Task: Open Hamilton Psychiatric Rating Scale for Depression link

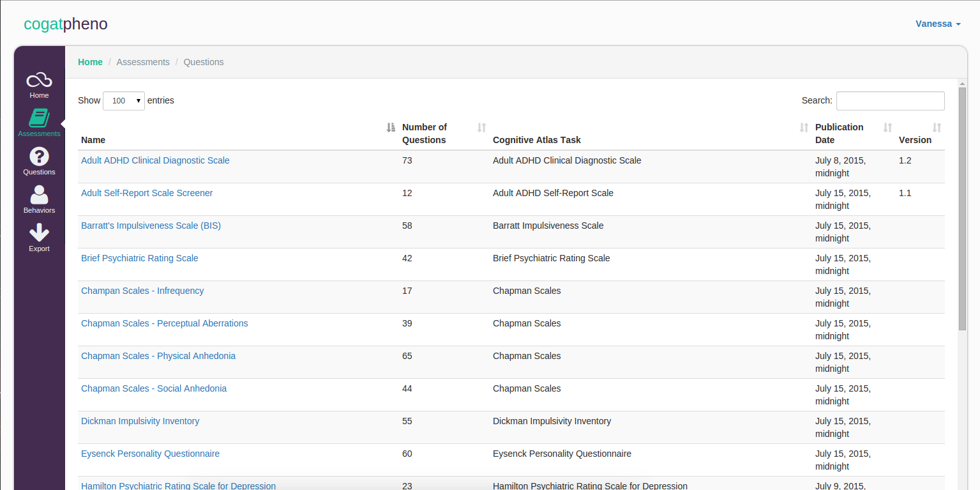Action: click(179, 486)
